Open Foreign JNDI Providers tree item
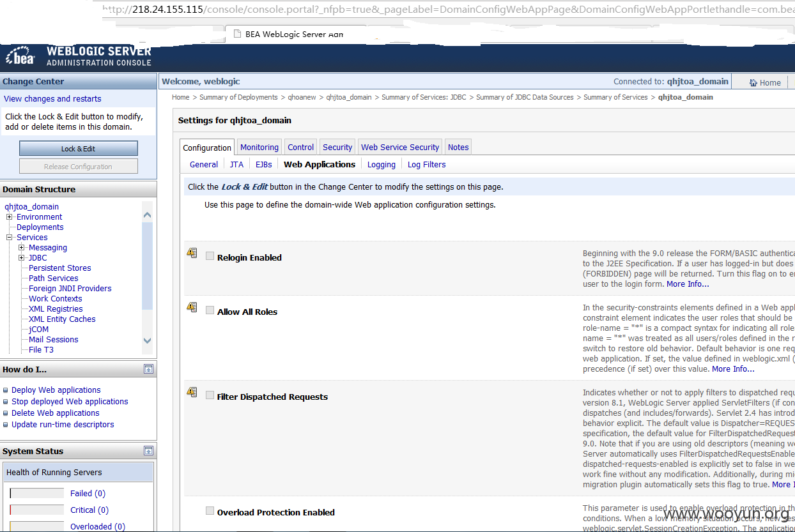This screenshot has height=532, width=795. point(70,288)
